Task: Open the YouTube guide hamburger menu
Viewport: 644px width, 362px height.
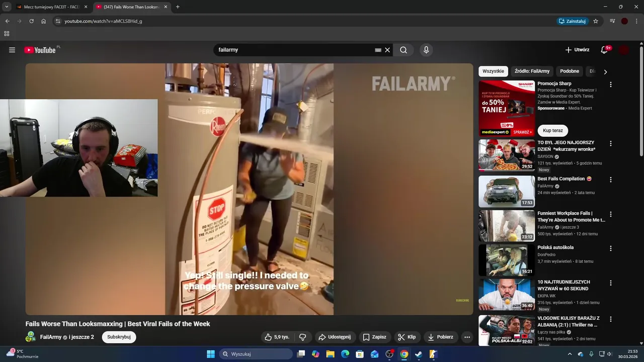Action: 12,50
